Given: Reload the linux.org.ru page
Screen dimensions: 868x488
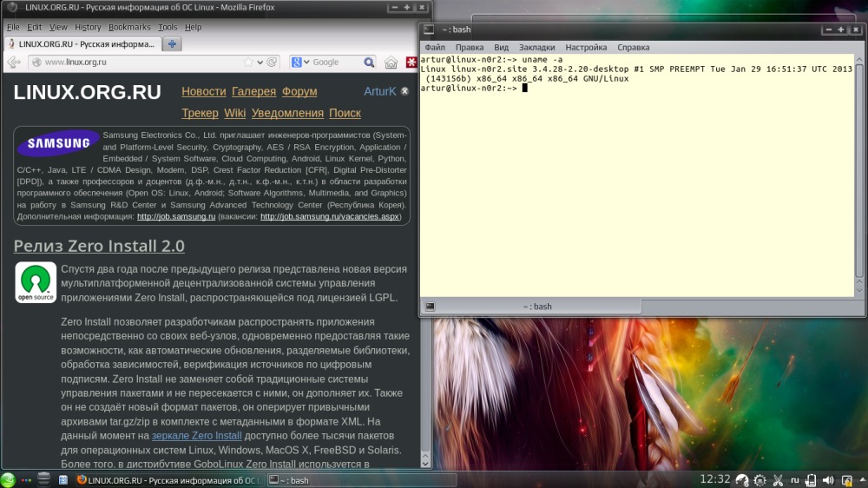Looking at the screenshot, I should click(272, 62).
